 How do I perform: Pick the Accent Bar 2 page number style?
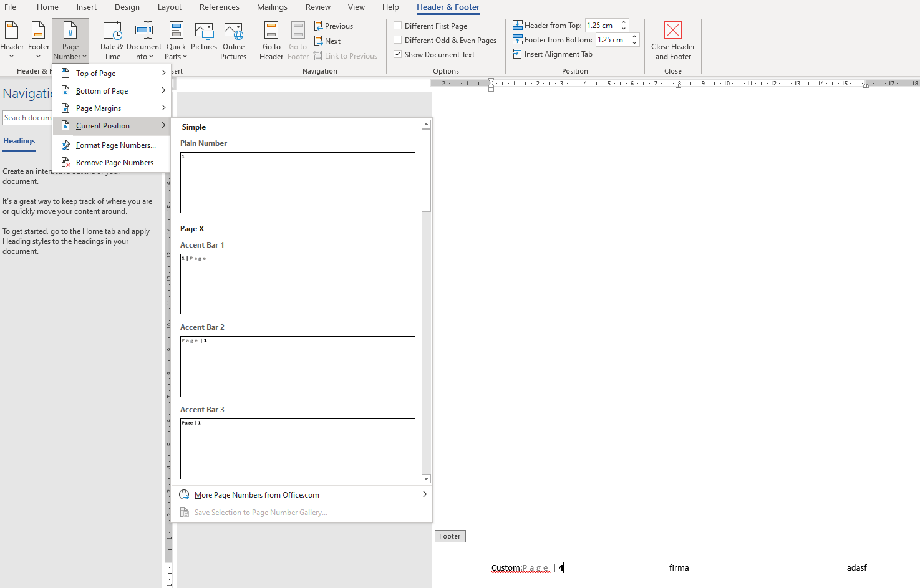298,366
